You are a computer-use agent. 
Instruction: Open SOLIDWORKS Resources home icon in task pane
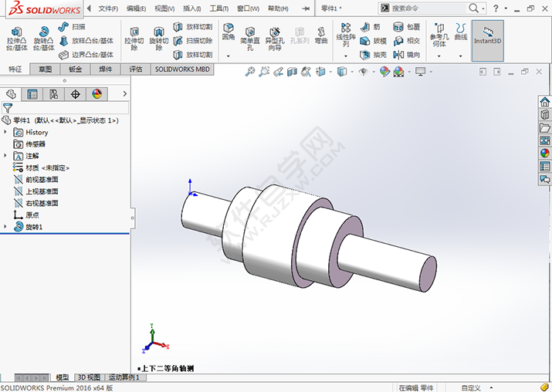544,102
